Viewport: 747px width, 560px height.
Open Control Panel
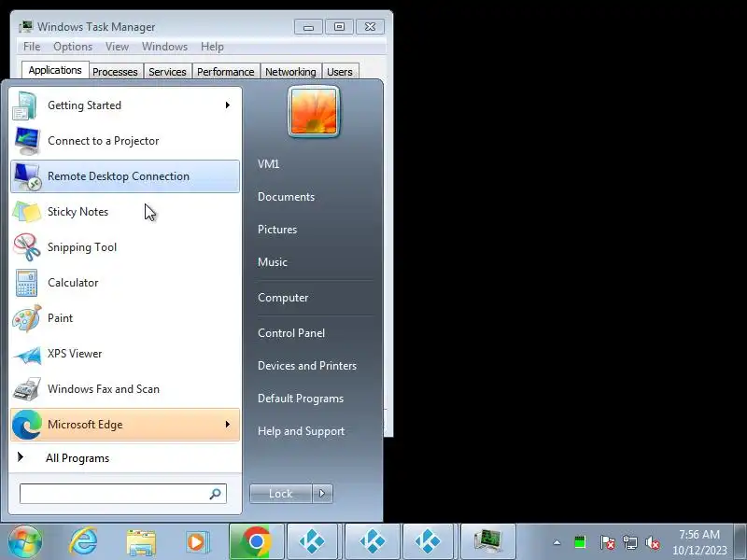pyautogui.click(x=291, y=333)
